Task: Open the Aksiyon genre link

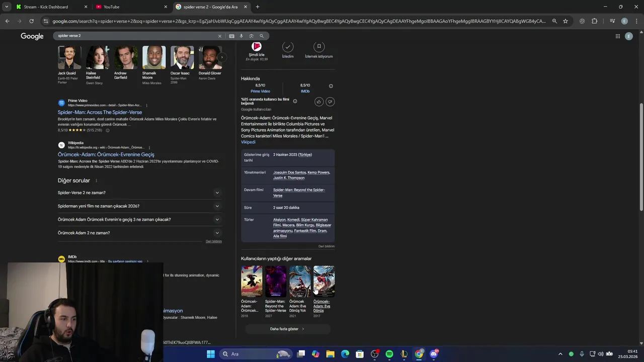Action: [x=279, y=220]
